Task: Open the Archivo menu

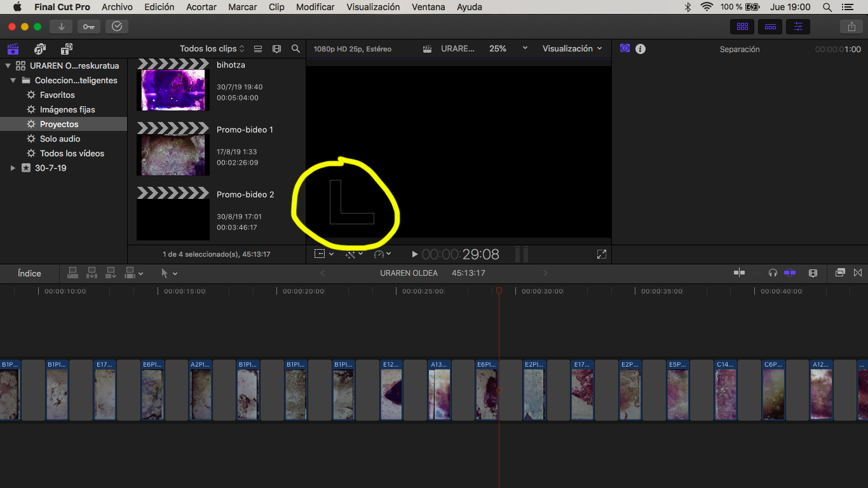Action: (x=117, y=7)
